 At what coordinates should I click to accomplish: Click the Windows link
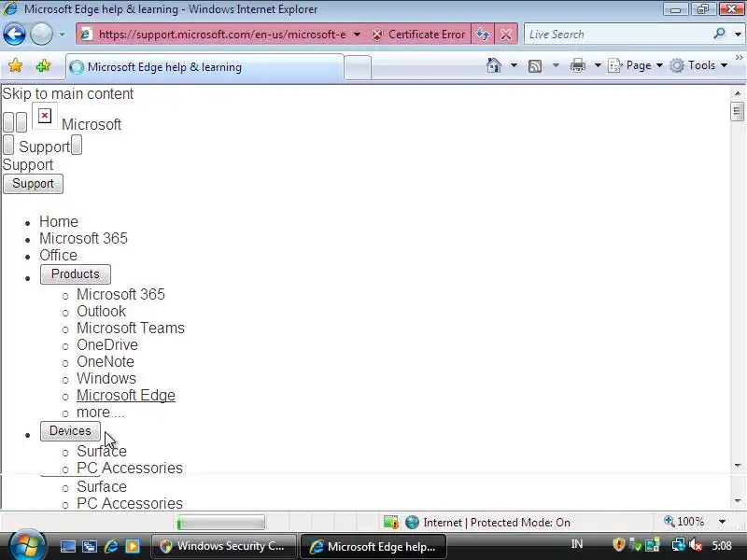coord(106,379)
